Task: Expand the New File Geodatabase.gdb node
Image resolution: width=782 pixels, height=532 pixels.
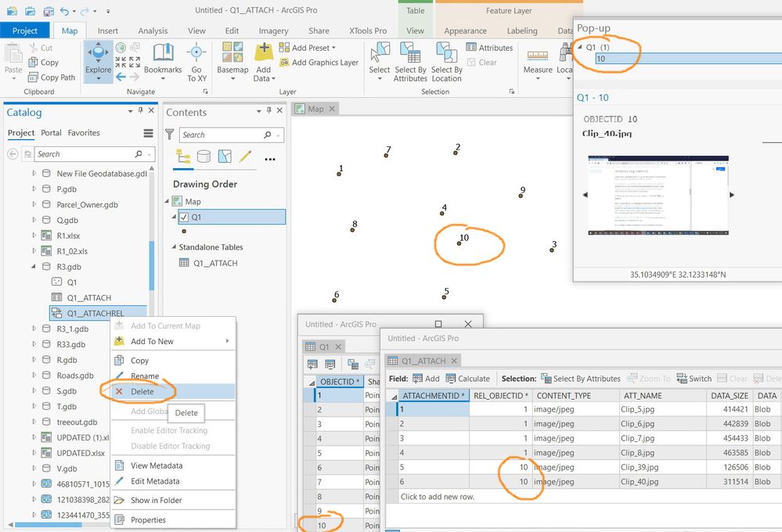Action: (34, 173)
